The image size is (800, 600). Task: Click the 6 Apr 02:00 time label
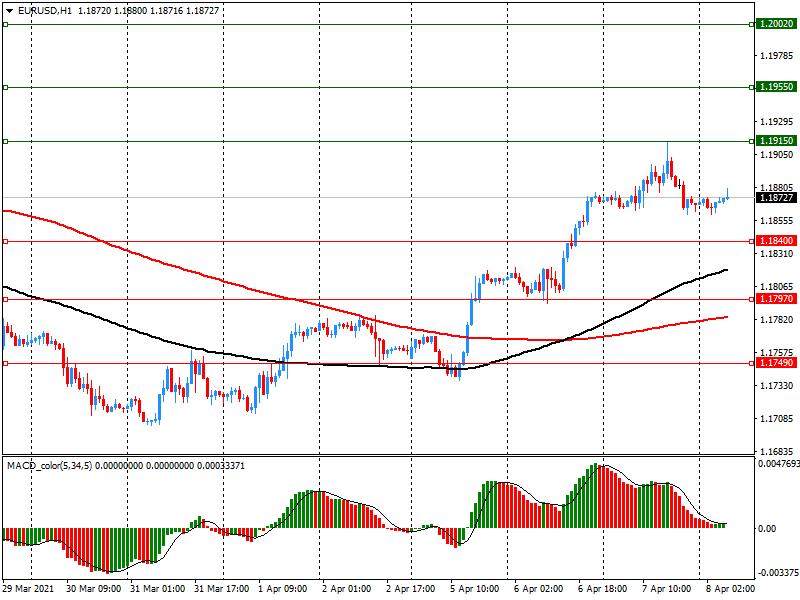(539, 589)
